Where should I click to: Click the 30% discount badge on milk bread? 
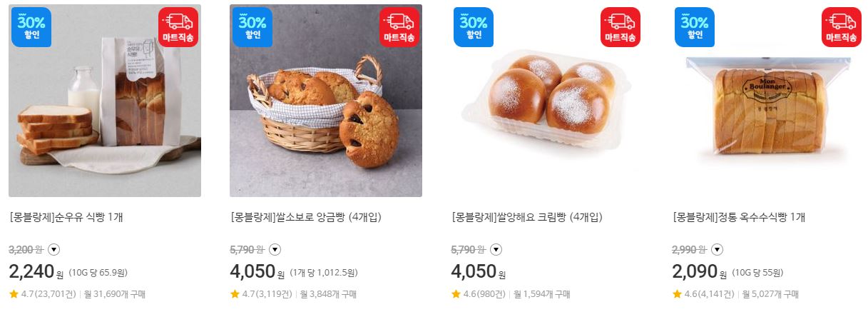pos(31,26)
